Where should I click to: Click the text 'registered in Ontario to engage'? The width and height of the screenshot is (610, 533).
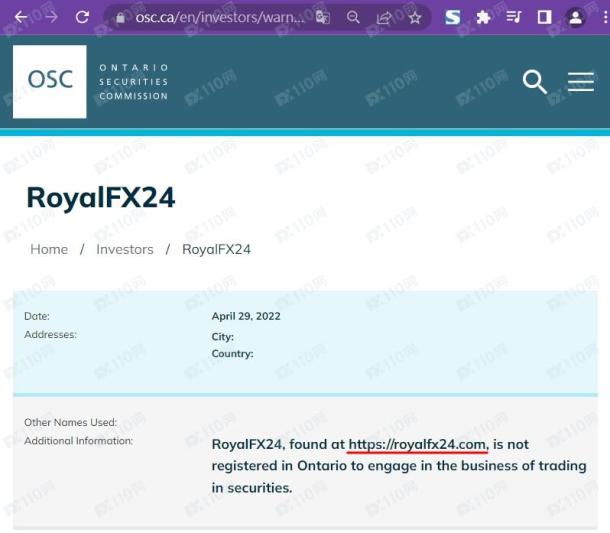point(313,466)
